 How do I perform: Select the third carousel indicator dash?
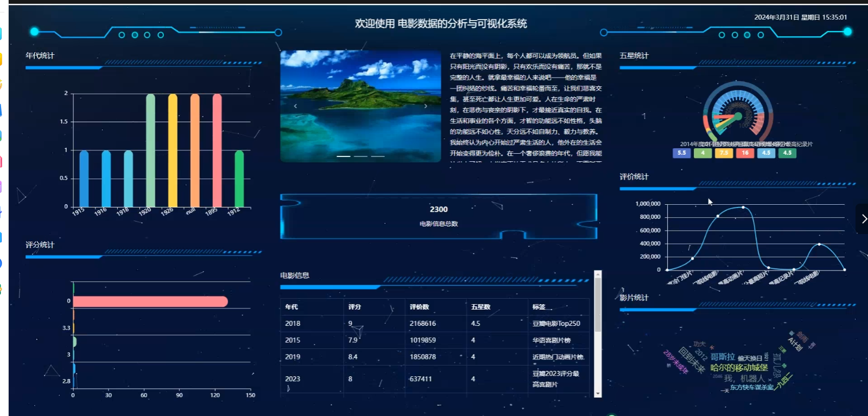click(378, 156)
